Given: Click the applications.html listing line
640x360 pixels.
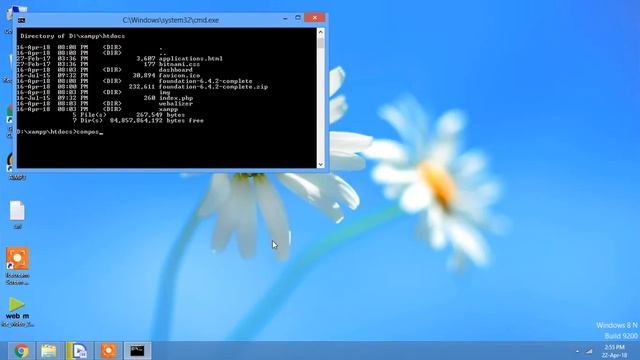Looking at the screenshot, I should (x=120, y=58).
